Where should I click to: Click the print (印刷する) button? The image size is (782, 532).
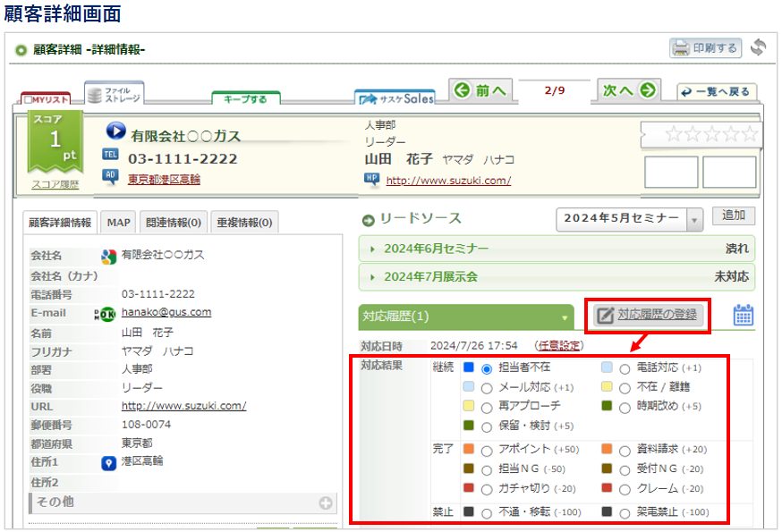706,47
